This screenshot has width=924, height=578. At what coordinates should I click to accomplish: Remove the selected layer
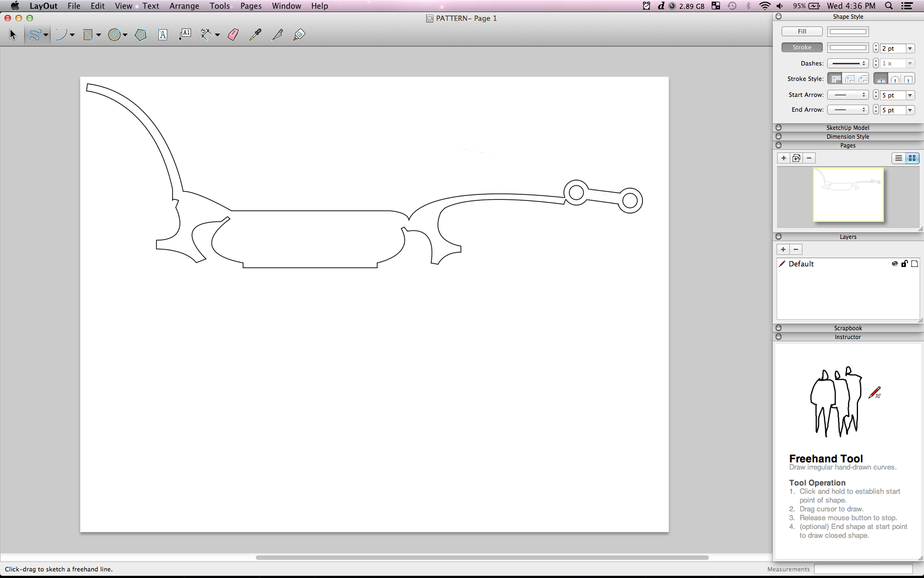[x=796, y=249]
